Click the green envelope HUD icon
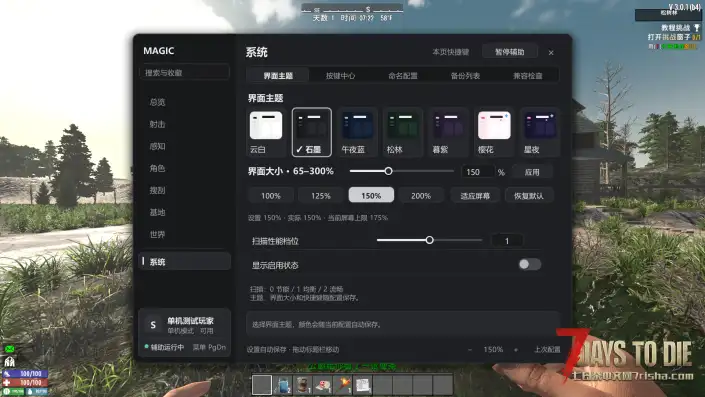The width and height of the screenshot is (705, 397). click(x=9, y=349)
